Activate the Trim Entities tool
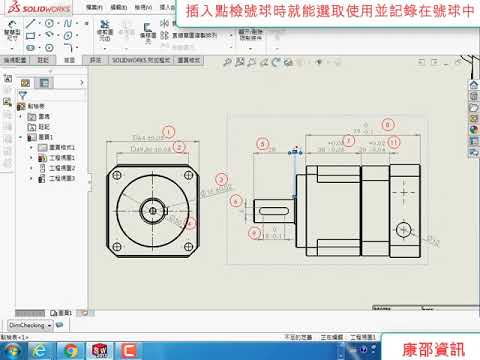The height and width of the screenshot is (360, 480). [105, 31]
